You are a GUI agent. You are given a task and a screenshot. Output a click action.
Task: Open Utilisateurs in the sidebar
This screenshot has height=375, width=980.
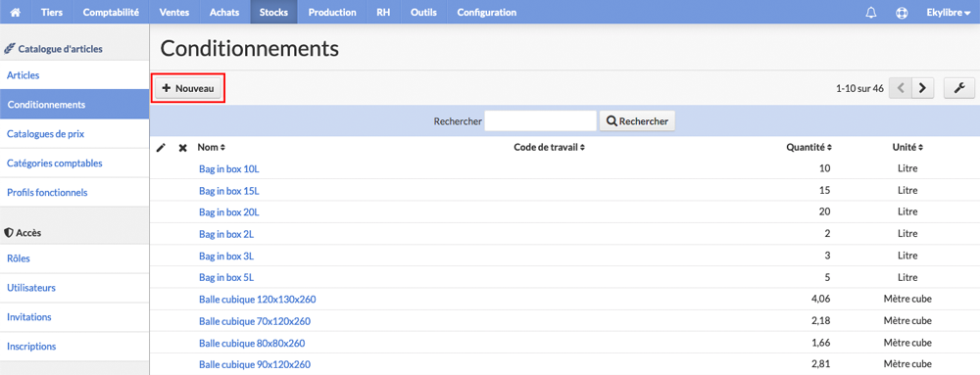pyautogui.click(x=74, y=288)
